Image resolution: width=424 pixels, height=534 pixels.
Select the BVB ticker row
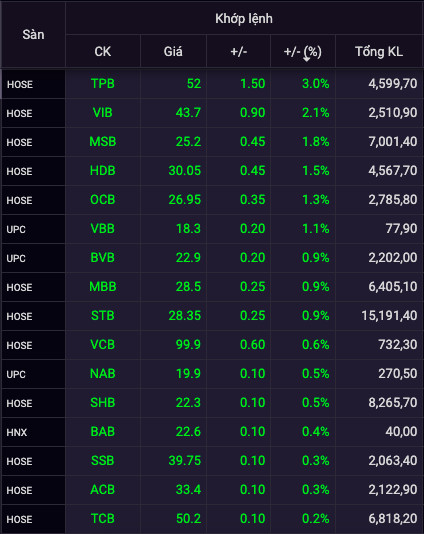[x=213, y=258]
